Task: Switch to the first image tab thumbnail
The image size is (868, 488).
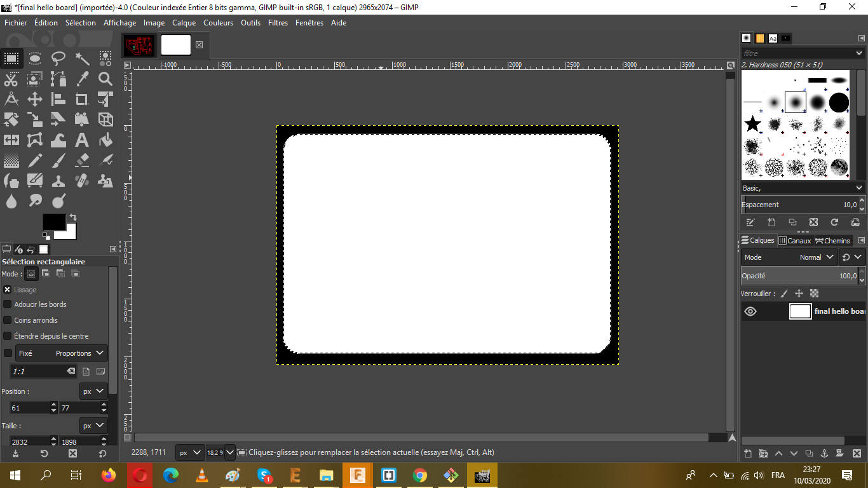Action: 140,45
